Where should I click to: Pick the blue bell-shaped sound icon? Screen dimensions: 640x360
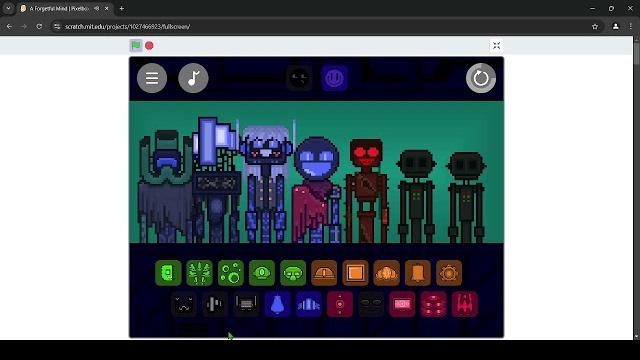(277, 304)
